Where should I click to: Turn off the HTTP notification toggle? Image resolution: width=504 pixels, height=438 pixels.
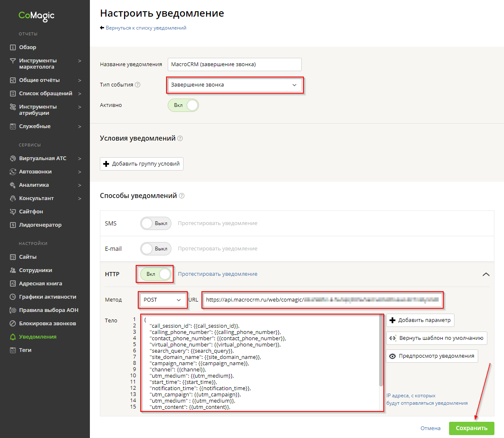156,274
